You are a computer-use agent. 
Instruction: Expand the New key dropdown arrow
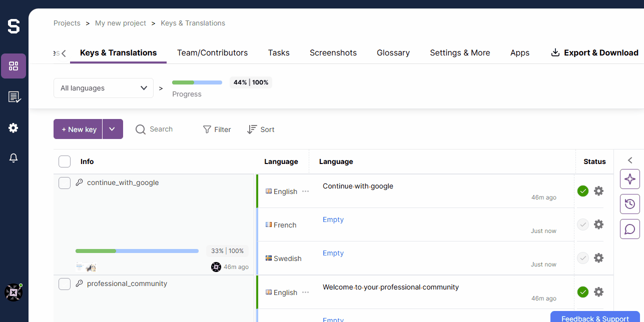(112, 129)
